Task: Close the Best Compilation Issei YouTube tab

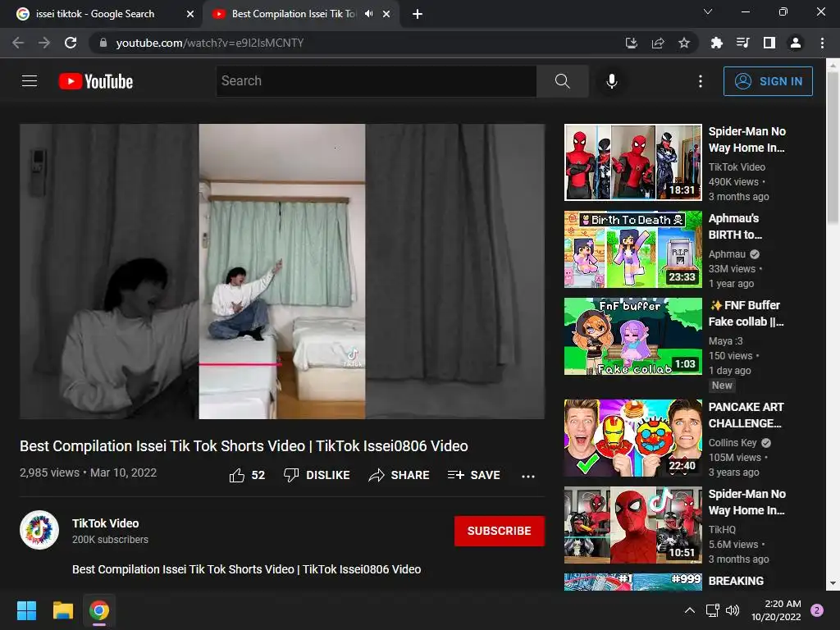Action: click(386, 14)
